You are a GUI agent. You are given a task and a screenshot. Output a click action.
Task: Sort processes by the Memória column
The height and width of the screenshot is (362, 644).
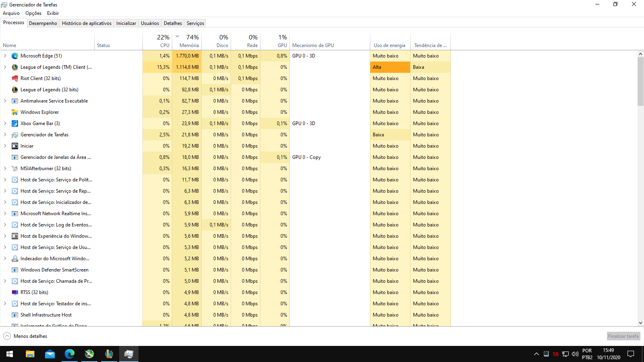pyautogui.click(x=187, y=41)
